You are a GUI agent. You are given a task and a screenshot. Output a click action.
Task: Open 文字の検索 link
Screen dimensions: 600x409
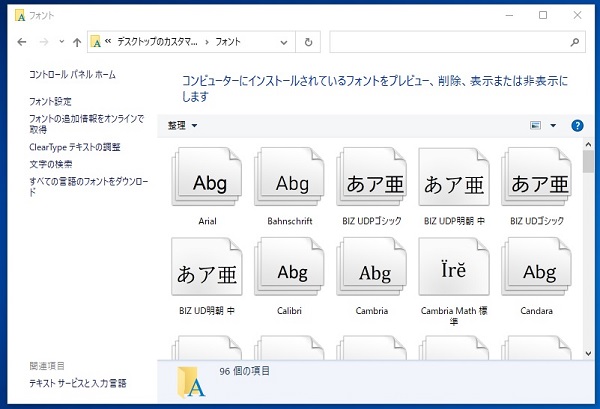pyautogui.click(x=51, y=164)
